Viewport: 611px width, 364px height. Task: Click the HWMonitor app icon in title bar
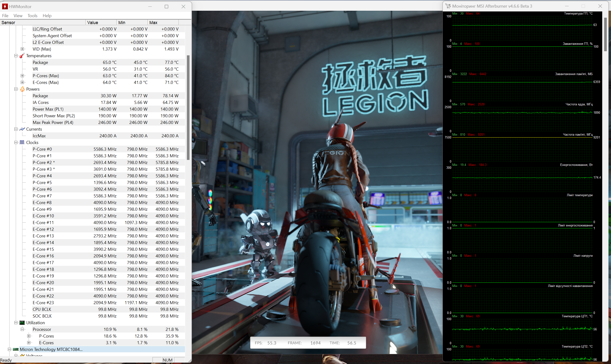click(5, 6)
